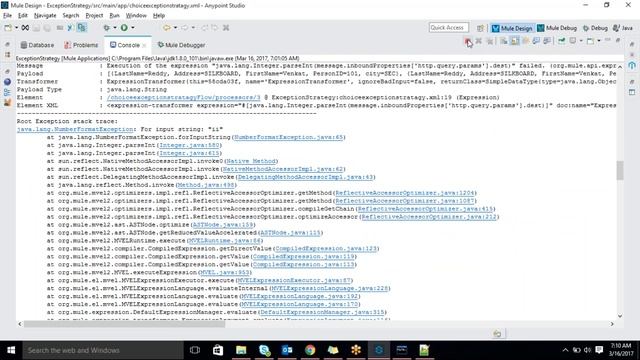Screen dimensions: 640x360
Task: Open the Debug launch dropdown arrow
Action: tap(115, 28)
